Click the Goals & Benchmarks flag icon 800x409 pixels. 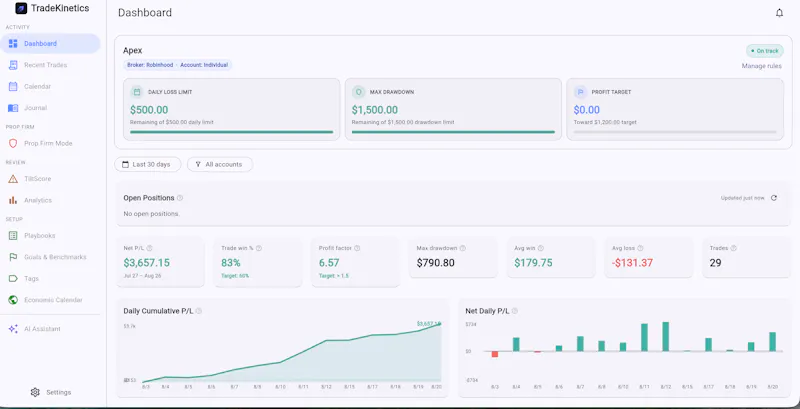coord(13,258)
